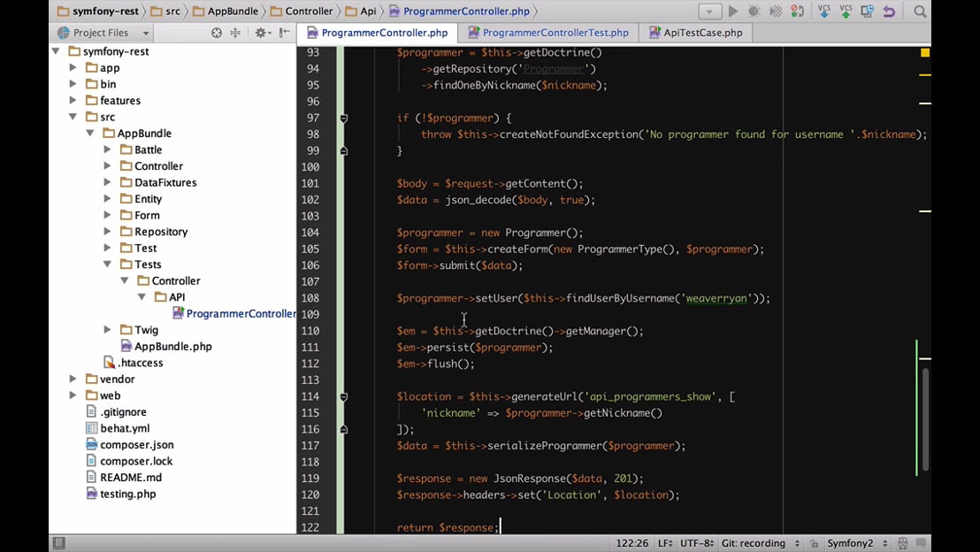Expand the Battle folder
The height and width of the screenshot is (552, 980).
click(x=107, y=149)
